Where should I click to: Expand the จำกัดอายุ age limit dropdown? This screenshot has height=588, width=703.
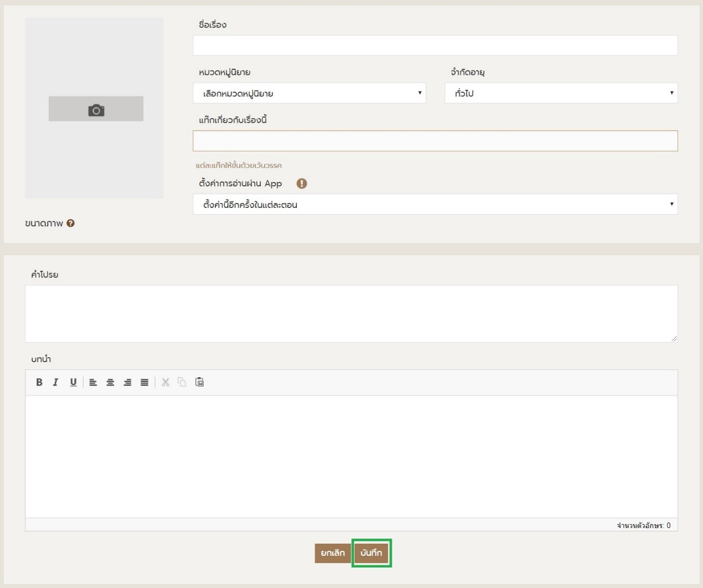[x=561, y=93]
